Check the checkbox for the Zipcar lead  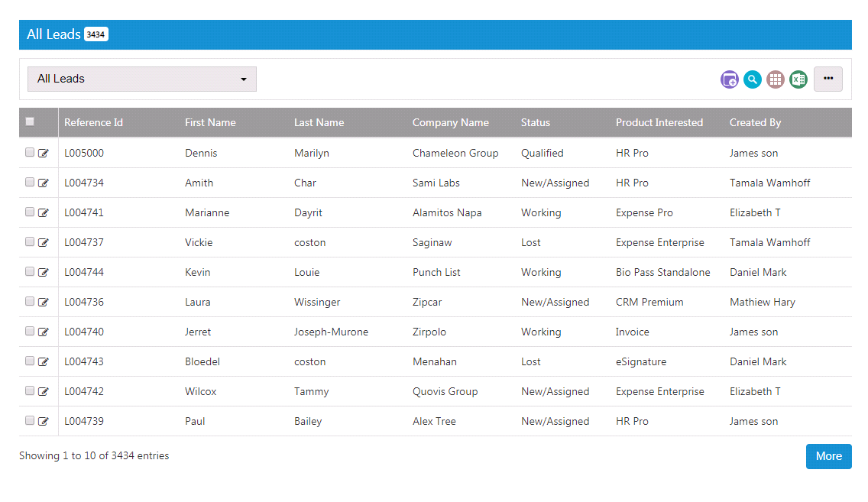click(x=29, y=302)
